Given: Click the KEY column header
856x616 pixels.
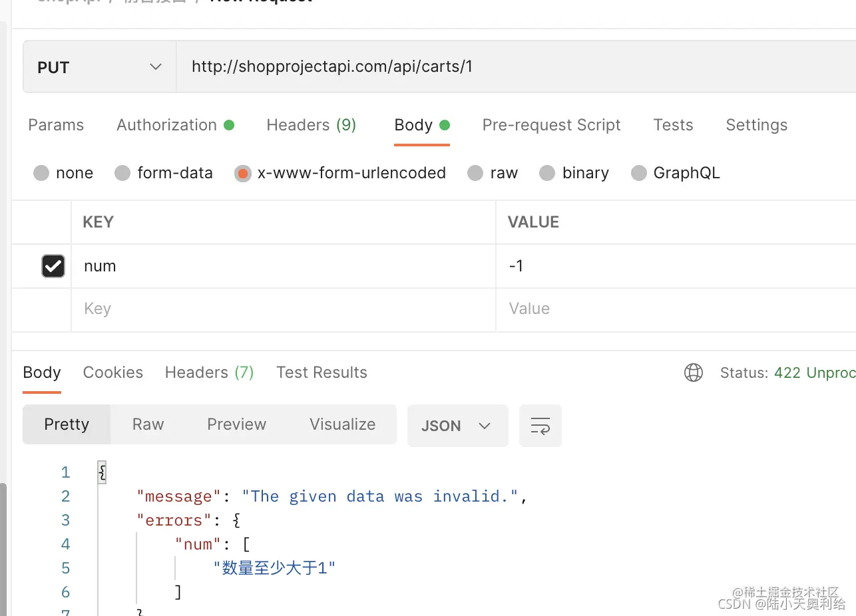Looking at the screenshot, I should 98,222.
